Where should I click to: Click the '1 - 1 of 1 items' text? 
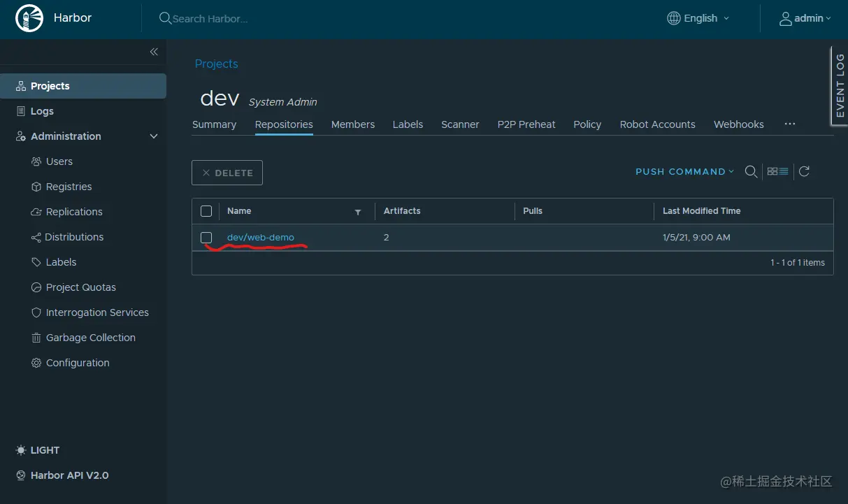(x=798, y=263)
